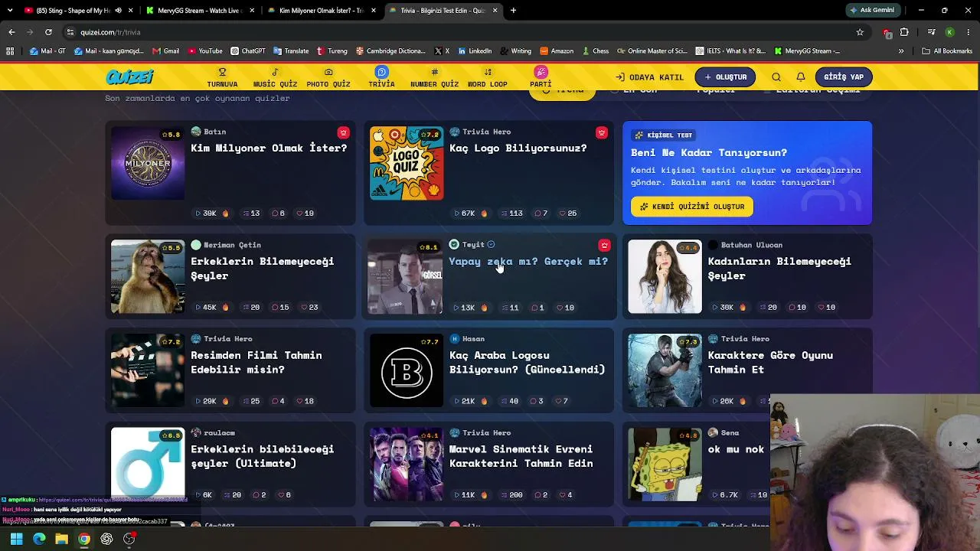Click the Giriş Yap login button

(844, 77)
